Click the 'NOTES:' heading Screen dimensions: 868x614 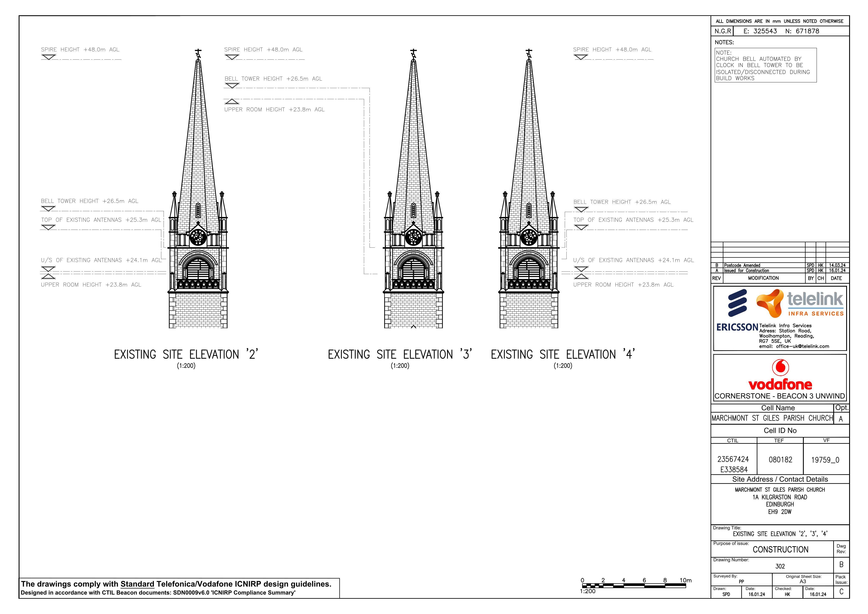tap(724, 42)
